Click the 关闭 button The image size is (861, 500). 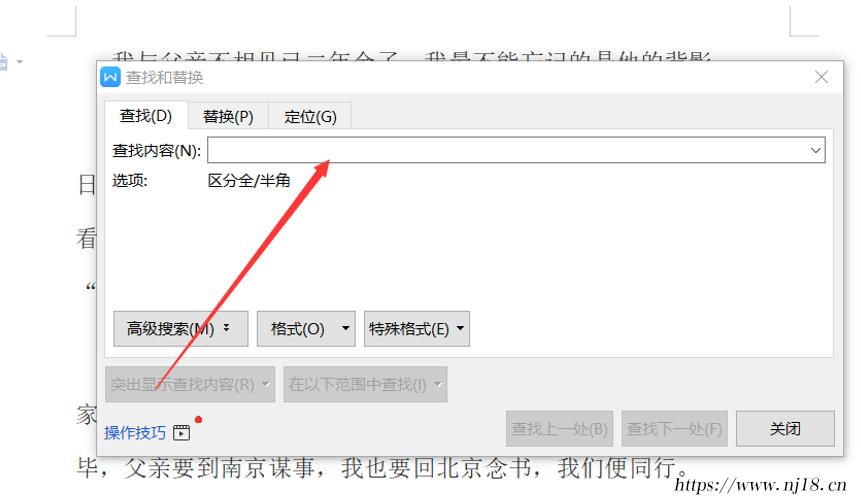[785, 429]
